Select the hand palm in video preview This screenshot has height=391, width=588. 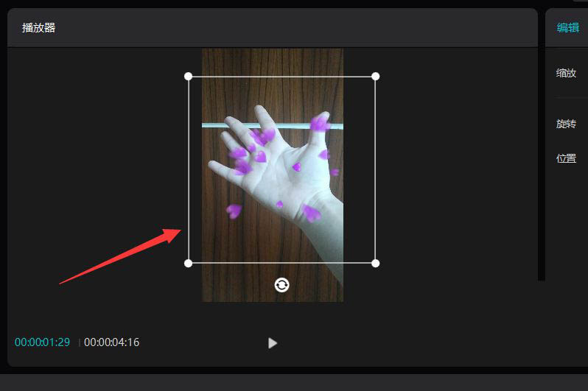click(285, 169)
